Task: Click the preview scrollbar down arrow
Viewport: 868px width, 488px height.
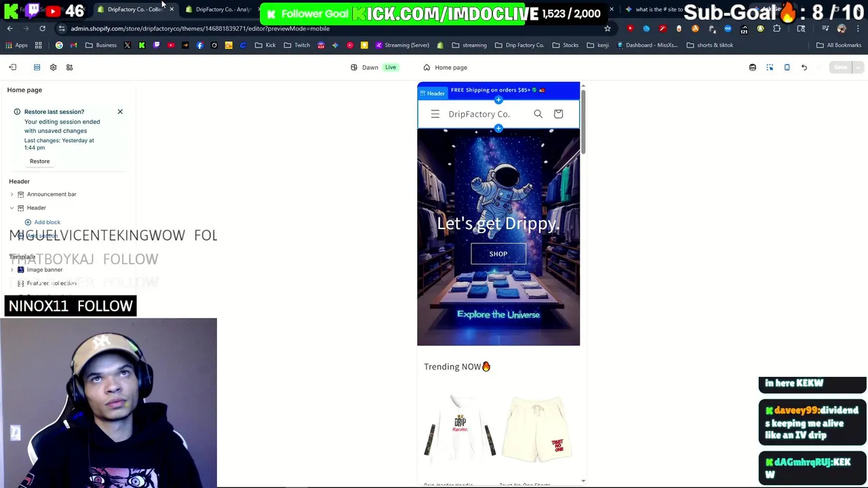Action: tap(583, 481)
